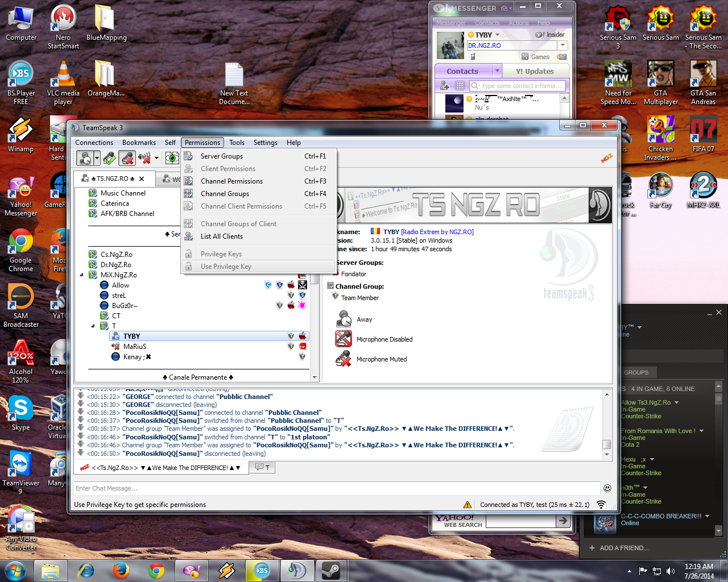
Task: Switch to the T channel chat tab
Action: point(262,467)
